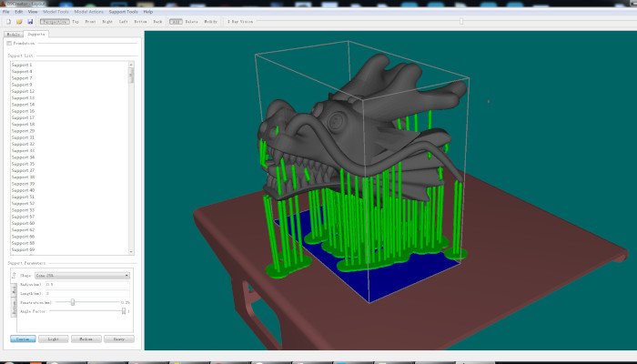637x364 pixels.
Task: Click the Support List scroll-up arrow
Action: tap(131, 65)
